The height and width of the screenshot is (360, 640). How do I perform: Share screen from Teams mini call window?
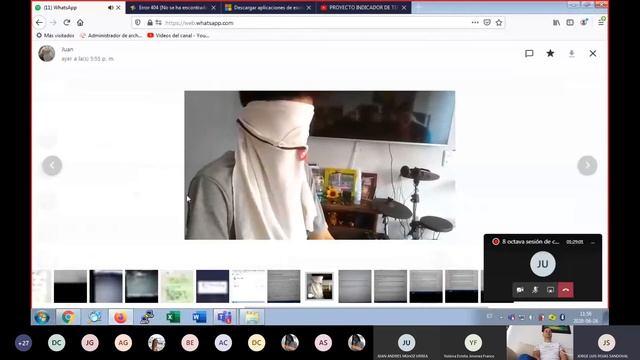[x=550, y=290]
